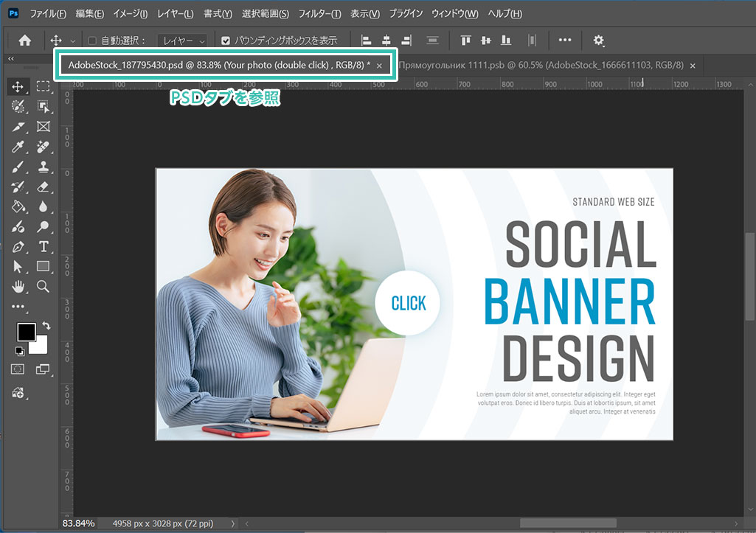Select the Rectangle shape tool

coord(43,266)
